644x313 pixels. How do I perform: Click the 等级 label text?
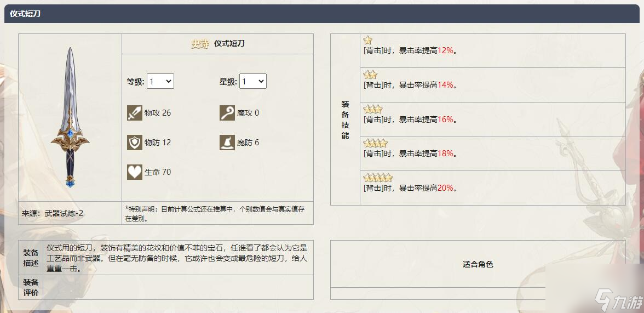pyautogui.click(x=136, y=82)
